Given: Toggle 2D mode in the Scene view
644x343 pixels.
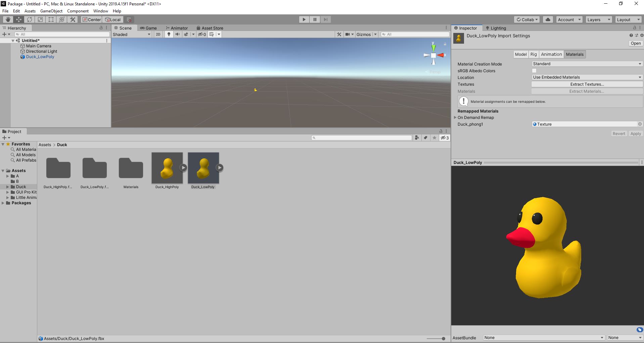Looking at the screenshot, I should [x=158, y=34].
